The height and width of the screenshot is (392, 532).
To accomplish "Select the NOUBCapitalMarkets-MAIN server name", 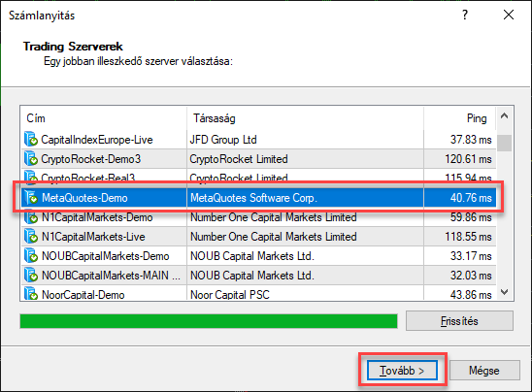I will pyautogui.click(x=111, y=275).
